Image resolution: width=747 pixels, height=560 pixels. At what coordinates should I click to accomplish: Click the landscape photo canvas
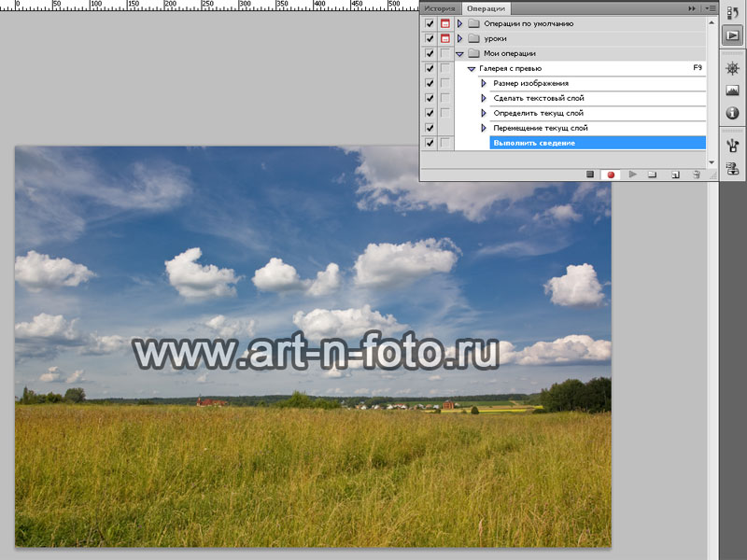tap(313, 346)
